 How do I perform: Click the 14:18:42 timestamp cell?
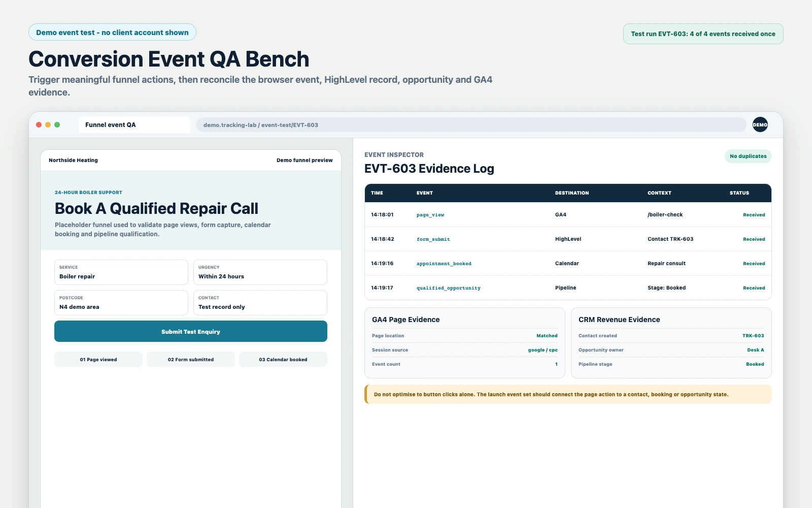coord(383,239)
